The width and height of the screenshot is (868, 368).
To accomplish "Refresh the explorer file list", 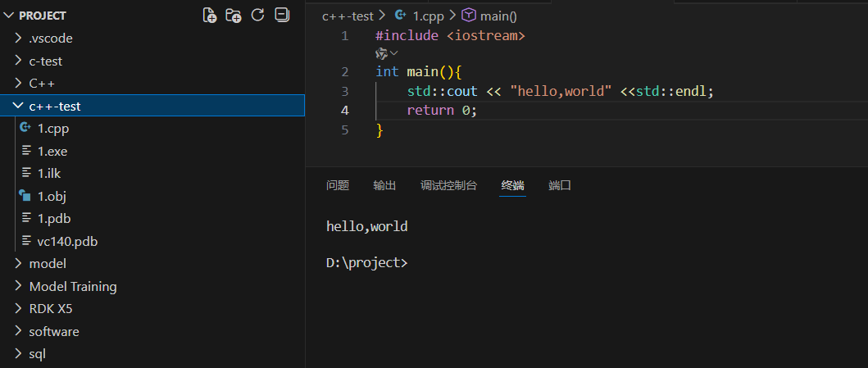I will coord(257,15).
